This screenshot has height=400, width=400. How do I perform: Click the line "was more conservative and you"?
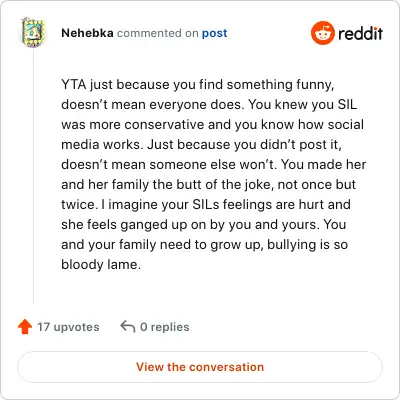pyautogui.click(x=213, y=125)
